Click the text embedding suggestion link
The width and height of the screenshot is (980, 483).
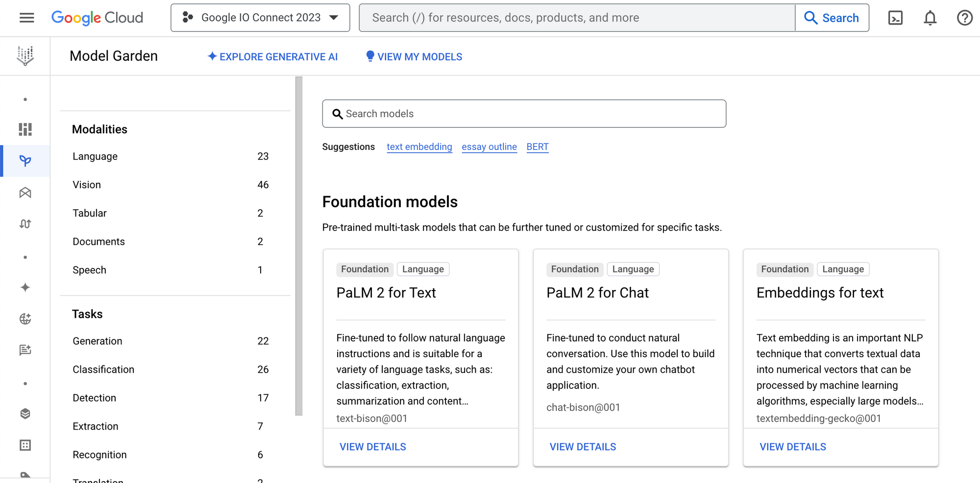click(419, 147)
